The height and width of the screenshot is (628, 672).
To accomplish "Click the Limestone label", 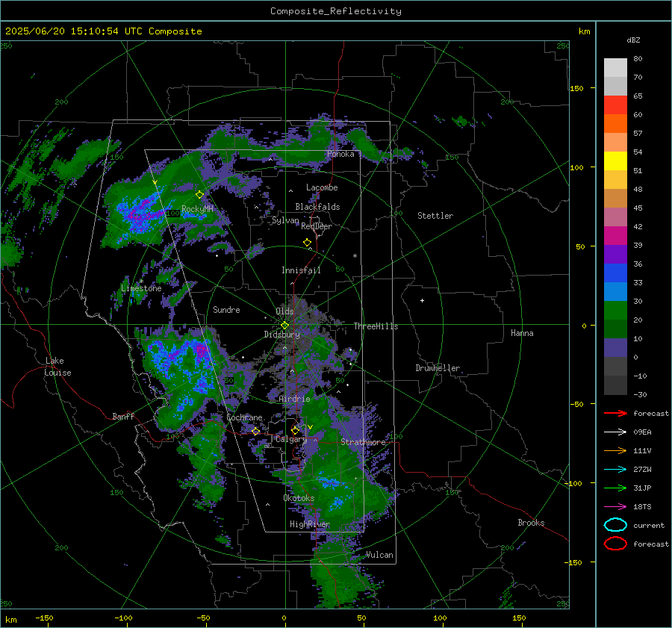I will (x=141, y=288).
